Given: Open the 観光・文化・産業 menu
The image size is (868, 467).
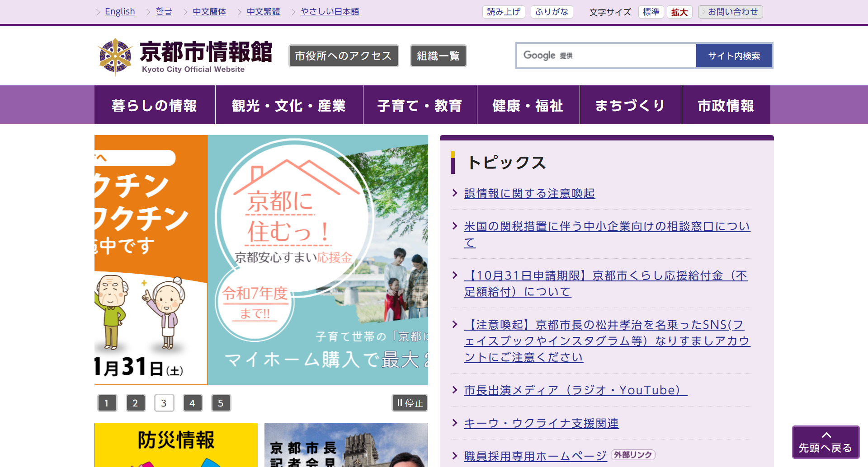Looking at the screenshot, I should tap(289, 105).
